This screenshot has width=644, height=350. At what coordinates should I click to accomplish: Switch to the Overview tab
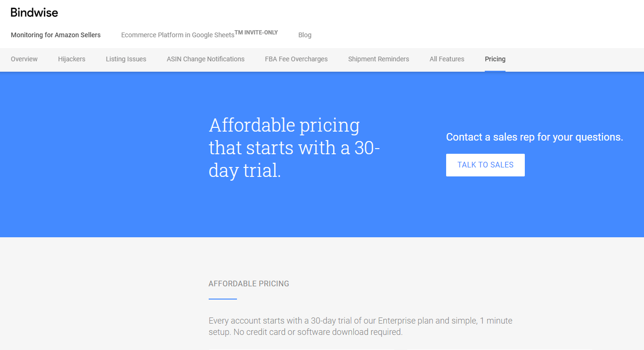pos(24,59)
